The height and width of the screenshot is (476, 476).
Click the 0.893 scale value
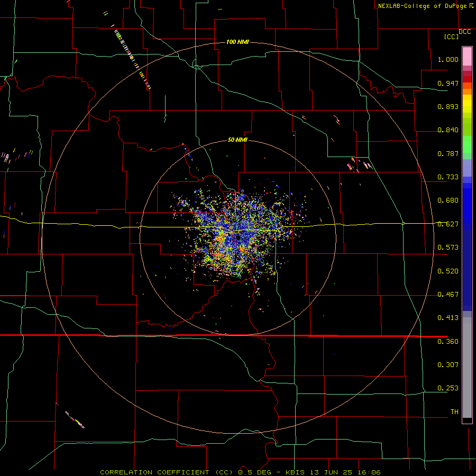pyautogui.click(x=448, y=106)
